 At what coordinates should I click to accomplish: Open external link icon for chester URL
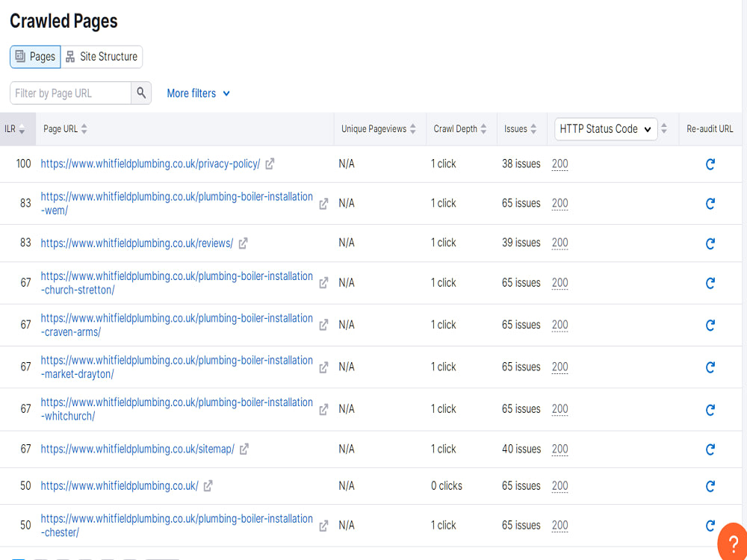(x=323, y=526)
